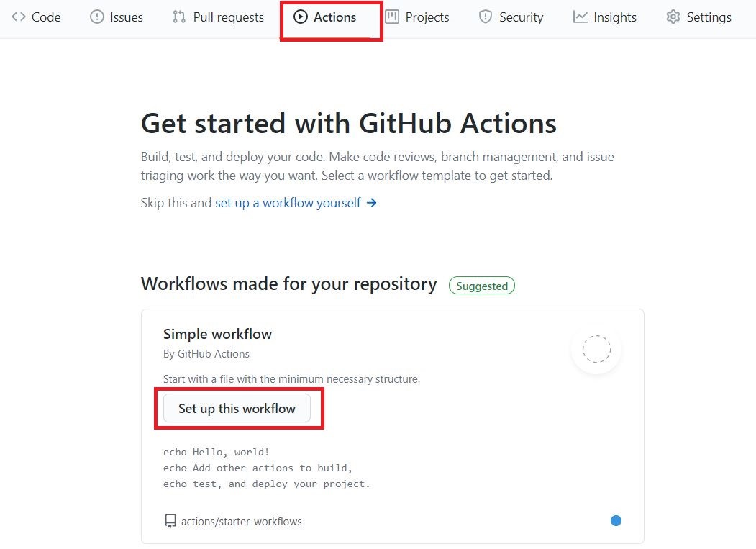Click the Code angle-brackets icon

(x=19, y=17)
